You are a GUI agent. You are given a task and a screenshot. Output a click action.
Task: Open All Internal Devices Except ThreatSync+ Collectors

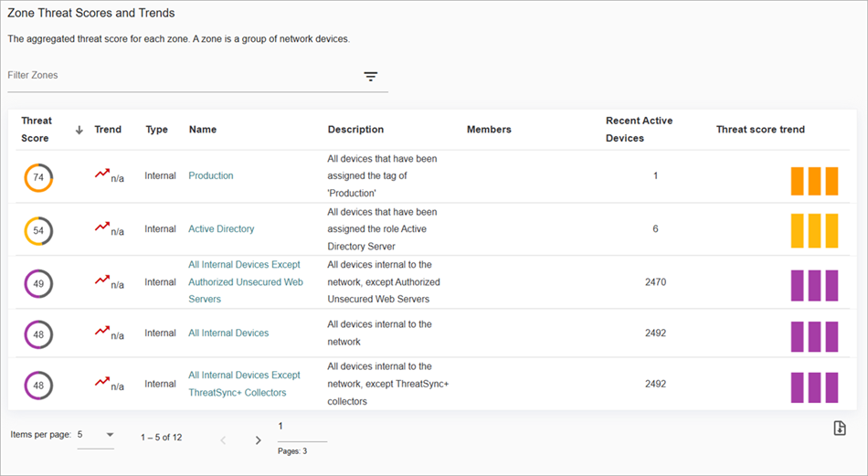[244, 384]
